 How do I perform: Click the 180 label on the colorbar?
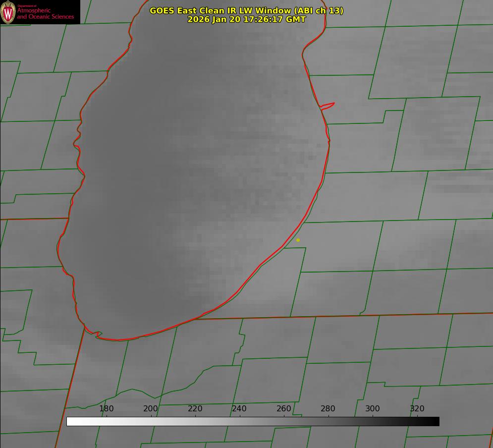coord(107,409)
